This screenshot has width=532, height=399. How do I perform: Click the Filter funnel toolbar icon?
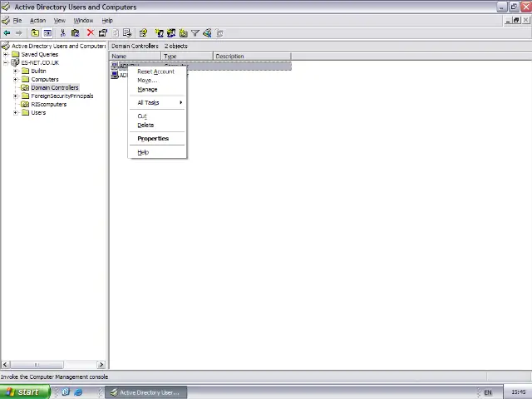pyautogui.click(x=195, y=33)
